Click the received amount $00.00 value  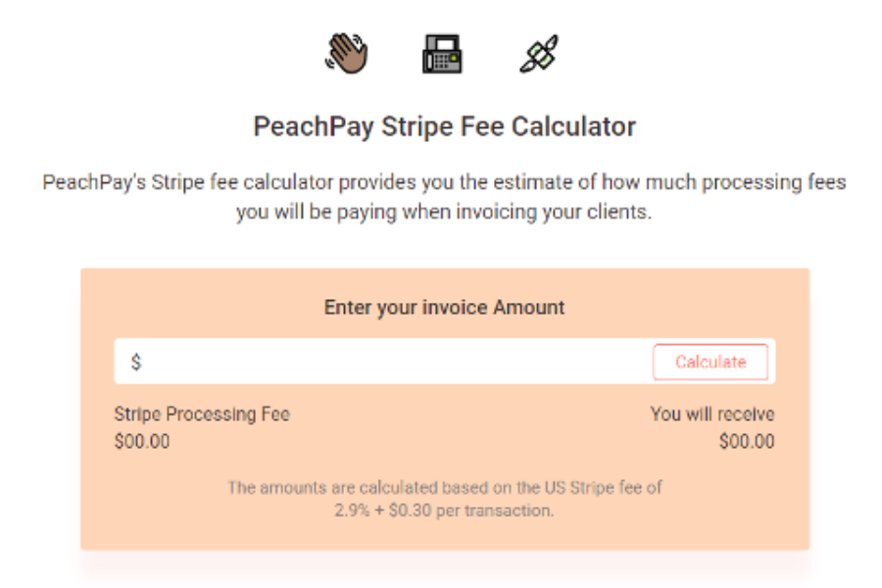click(747, 441)
